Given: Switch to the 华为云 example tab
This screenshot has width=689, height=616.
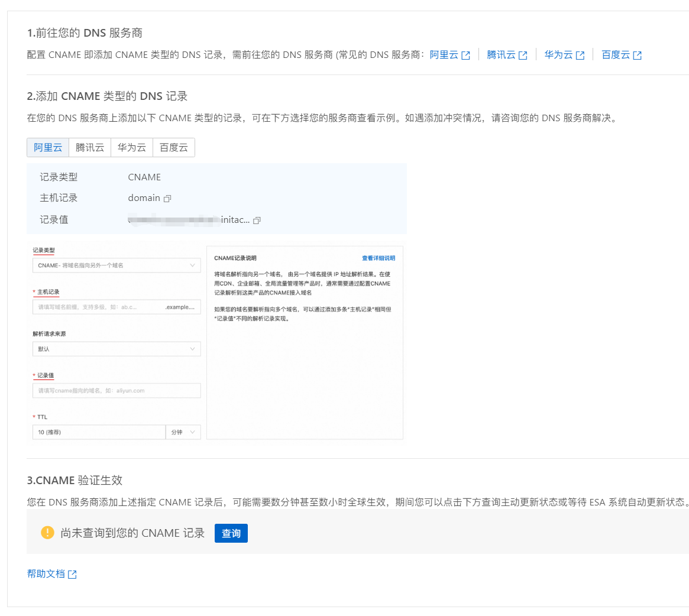Looking at the screenshot, I should coord(132,148).
